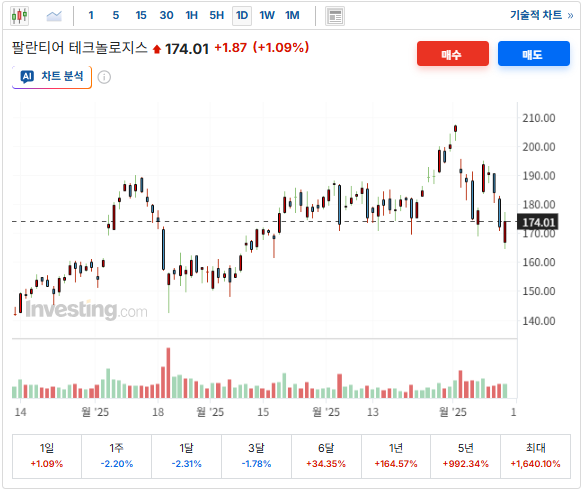Select the 1주 period cell
This screenshot has height=491, width=581.
tap(116, 456)
